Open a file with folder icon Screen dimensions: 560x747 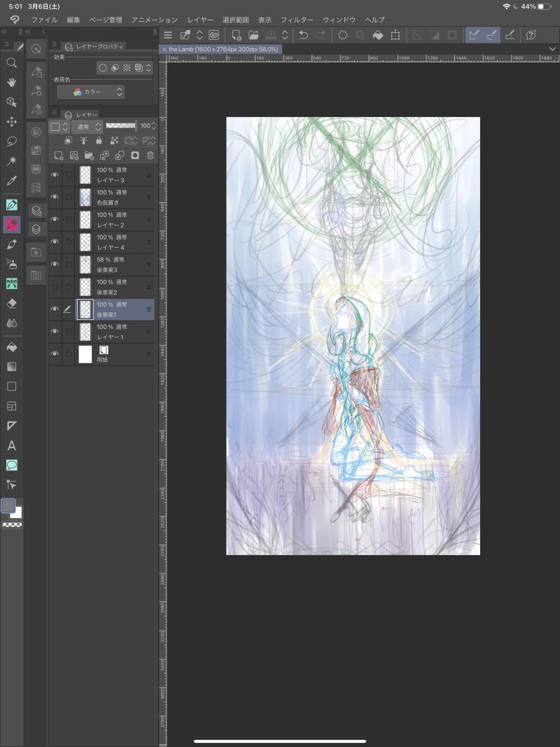253,35
